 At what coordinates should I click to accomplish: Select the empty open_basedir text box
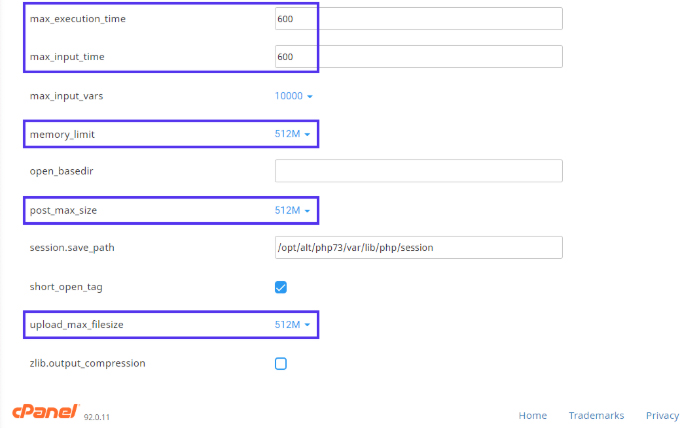click(418, 171)
